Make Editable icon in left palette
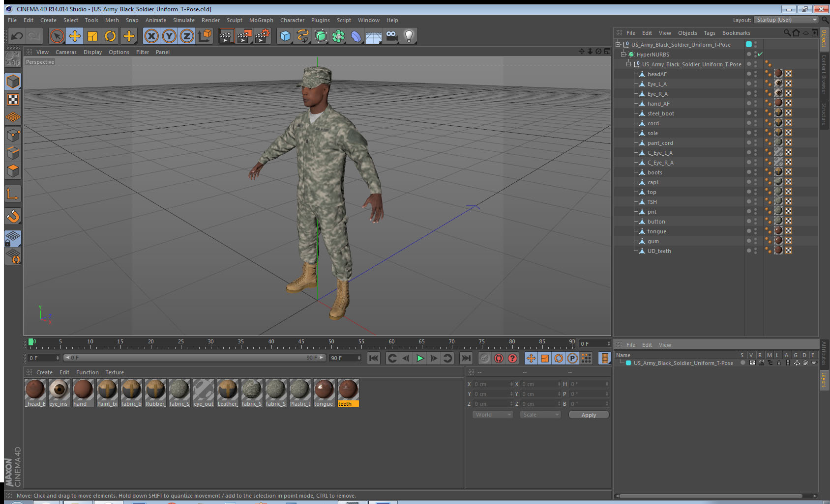This screenshot has height=504, width=830. (13, 59)
